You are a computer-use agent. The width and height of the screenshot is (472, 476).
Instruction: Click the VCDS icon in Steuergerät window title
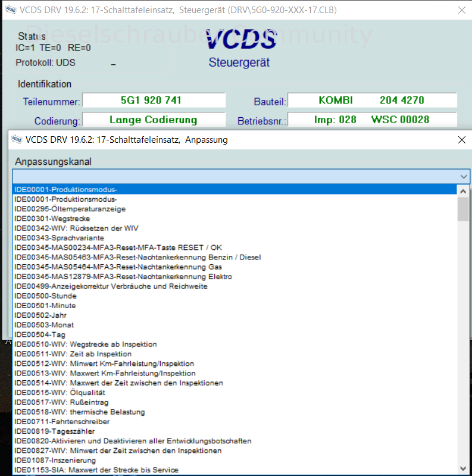(x=11, y=10)
